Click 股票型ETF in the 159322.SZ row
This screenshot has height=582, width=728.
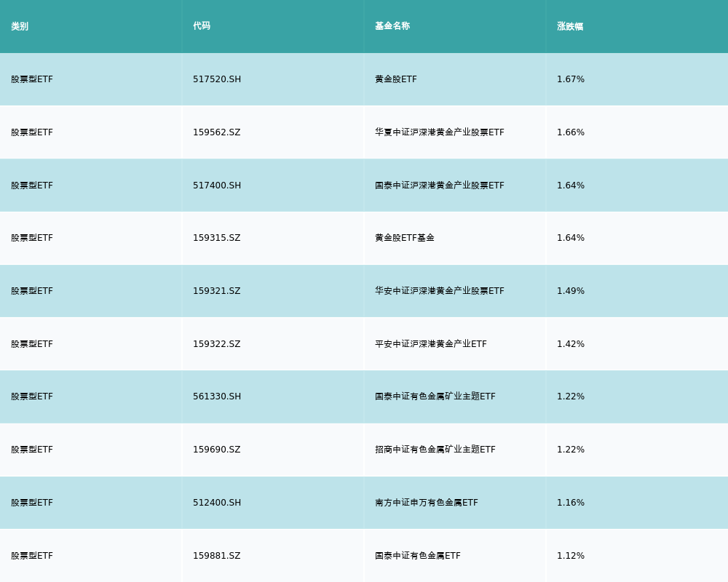(32, 344)
